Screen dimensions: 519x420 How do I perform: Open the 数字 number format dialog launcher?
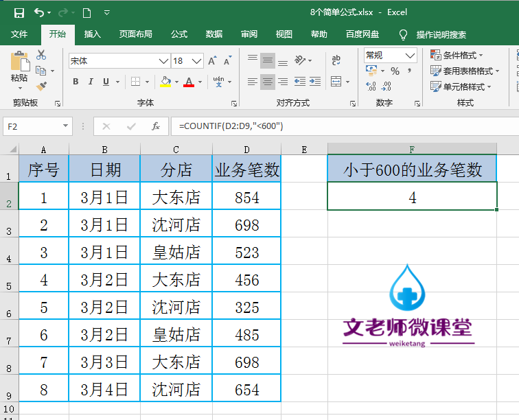pyautogui.click(x=417, y=104)
